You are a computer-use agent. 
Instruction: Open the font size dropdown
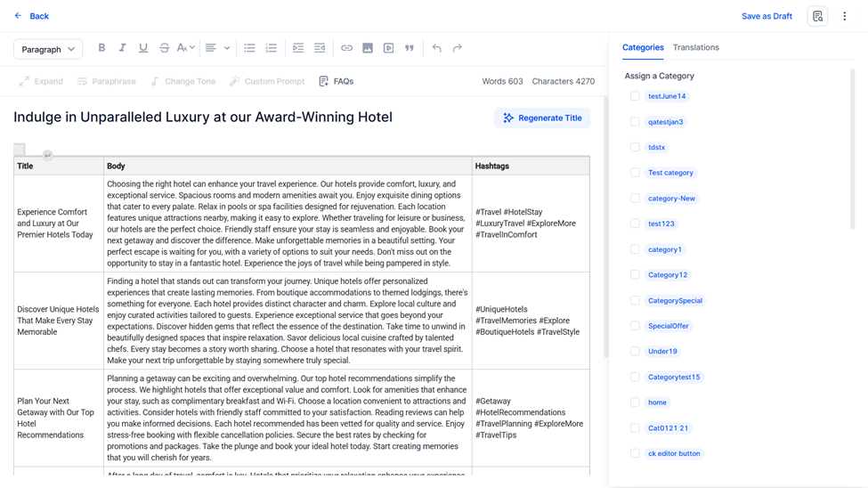(x=185, y=48)
